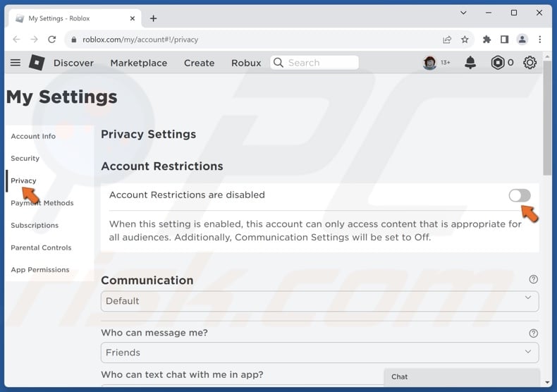Click the page vertical scrollbar thumb
557x392 pixels.
[x=547, y=118]
